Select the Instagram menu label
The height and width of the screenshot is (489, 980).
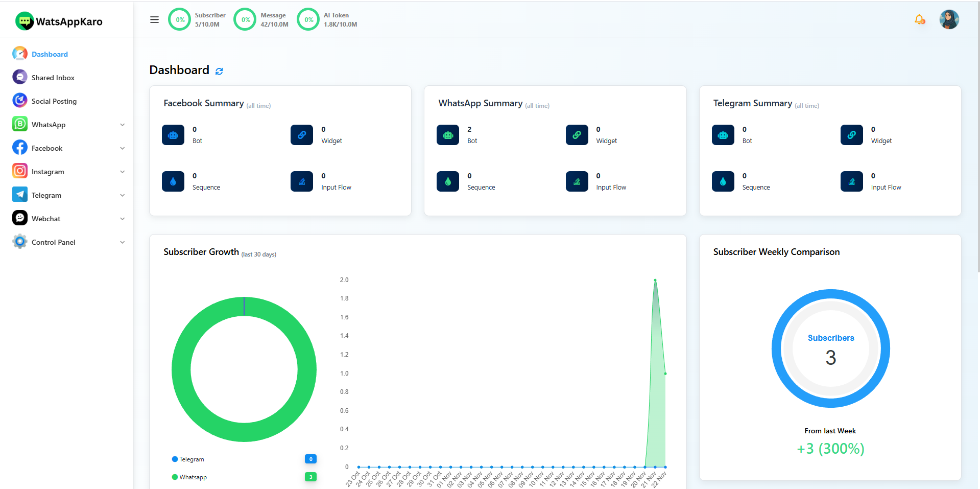(x=48, y=172)
